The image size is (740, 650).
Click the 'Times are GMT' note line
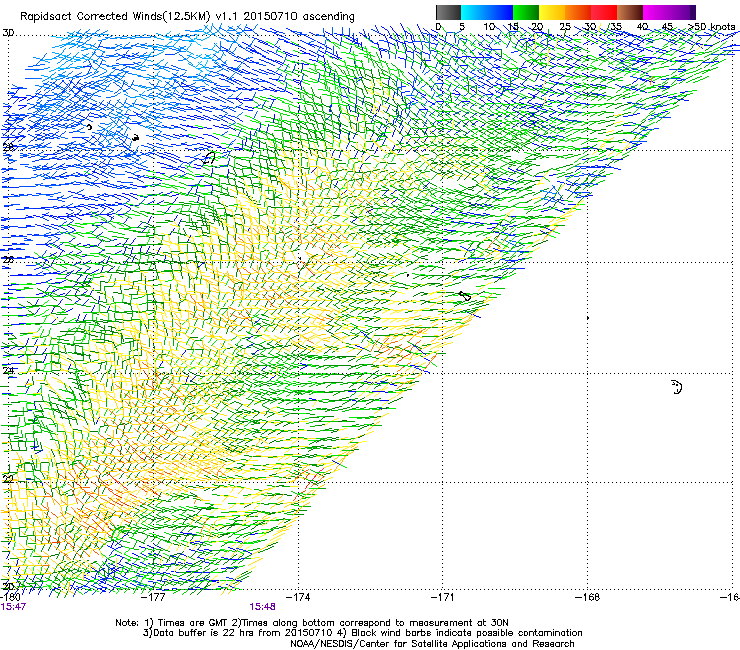[312, 623]
